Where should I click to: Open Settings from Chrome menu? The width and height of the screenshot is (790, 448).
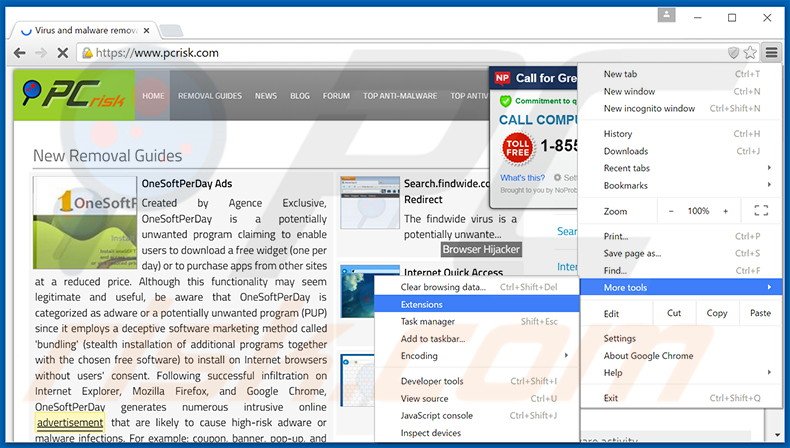[x=681, y=338]
